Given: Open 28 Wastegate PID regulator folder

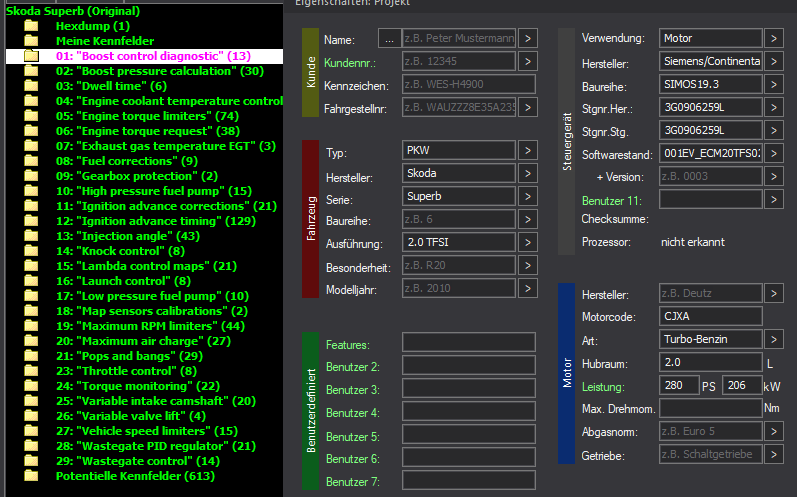Looking at the screenshot, I should point(156,446).
